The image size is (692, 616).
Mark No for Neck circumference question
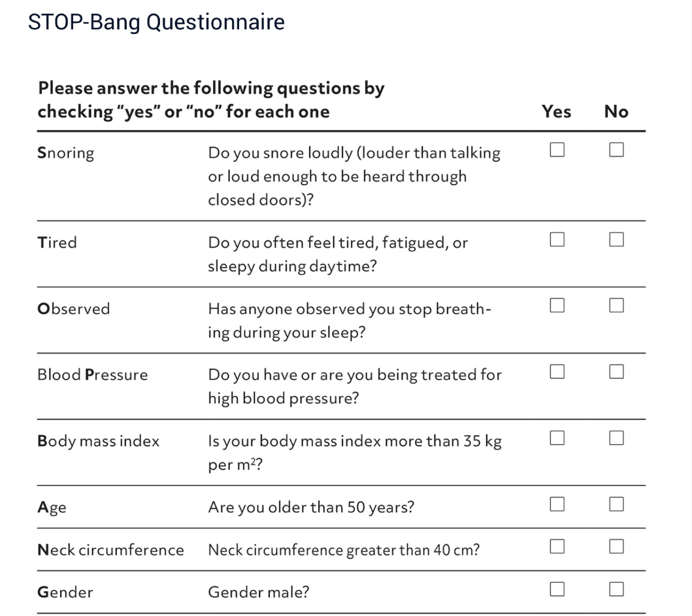coord(616,546)
